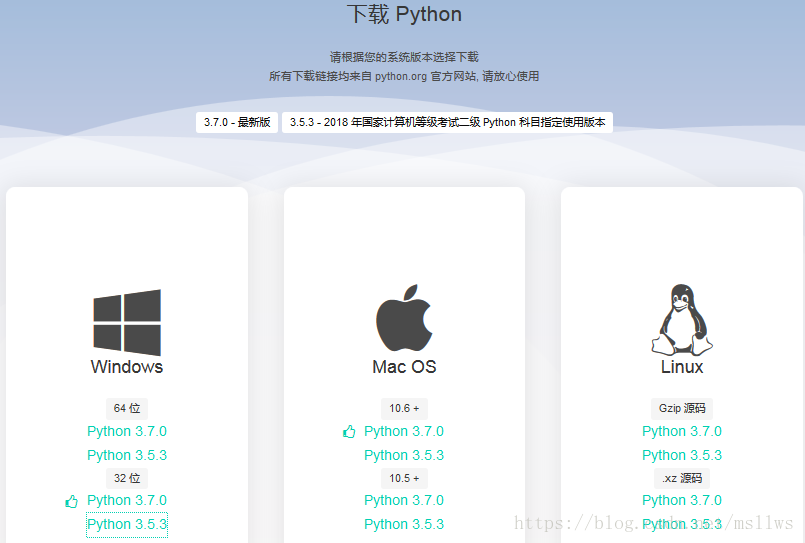The image size is (805, 543).
Task: Click thumbs-up icon beside Mac OS Python 3.7.0
Action: pos(349,432)
